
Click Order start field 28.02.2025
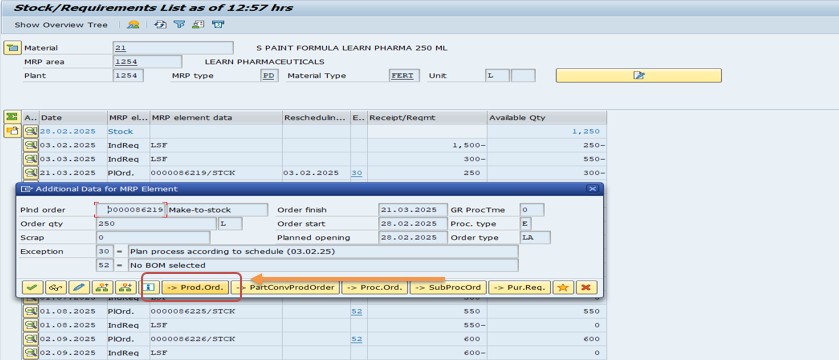click(413, 224)
